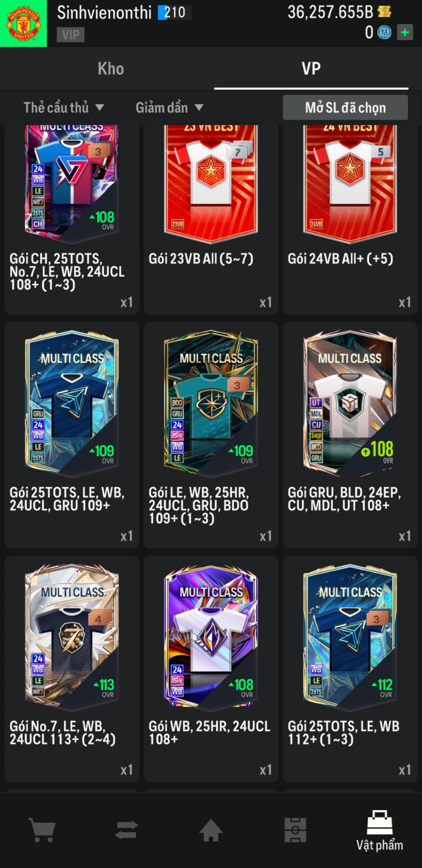Tap the gold coins balance icon
The width and height of the screenshot is (422, 868).
384,12
